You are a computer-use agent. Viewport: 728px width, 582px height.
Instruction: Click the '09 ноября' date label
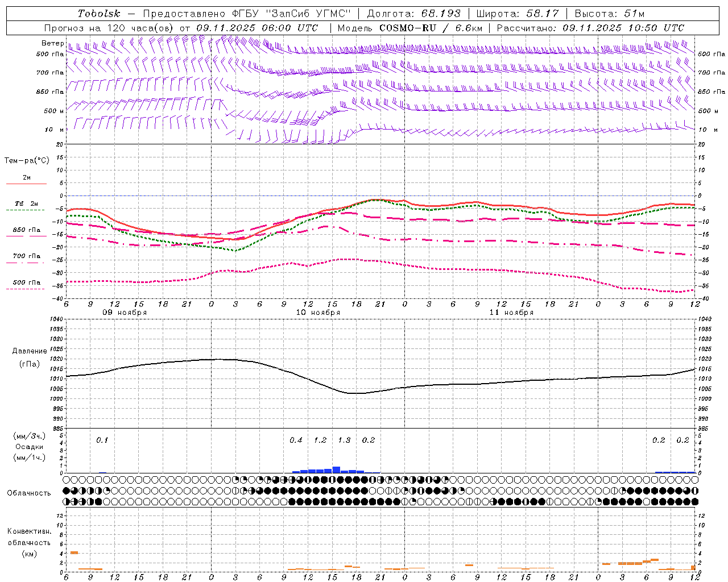pos(125,313)
